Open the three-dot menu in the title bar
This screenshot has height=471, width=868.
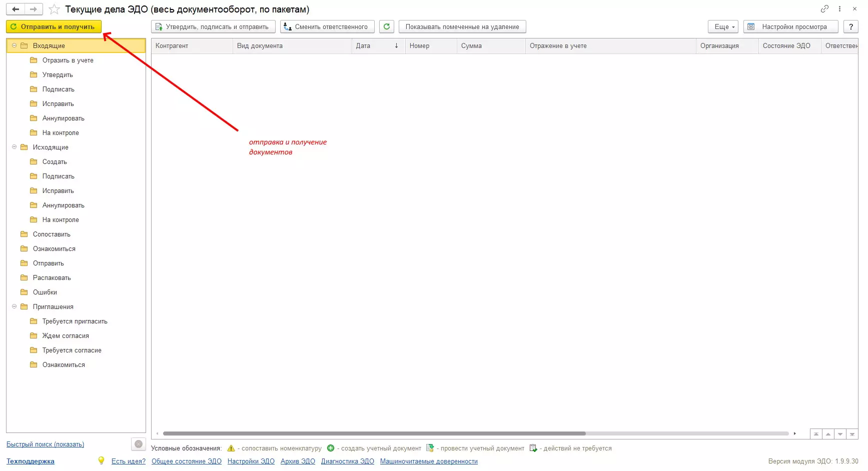click(x=840, y=9)
